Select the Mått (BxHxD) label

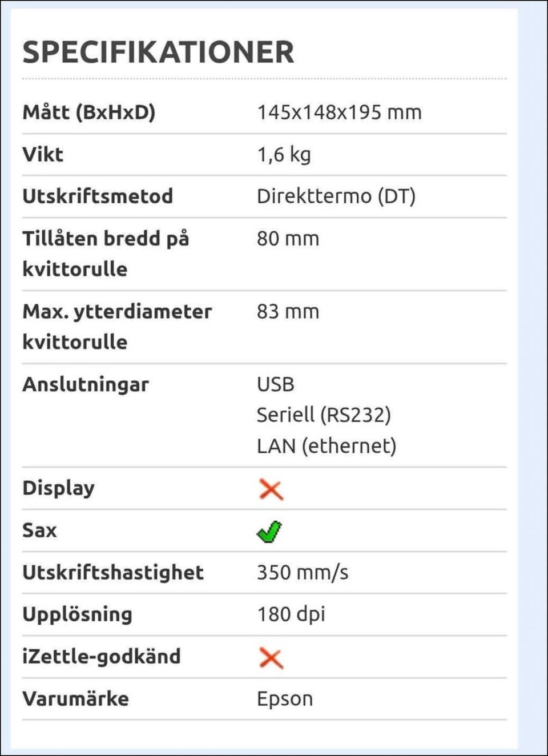(88, 112)
